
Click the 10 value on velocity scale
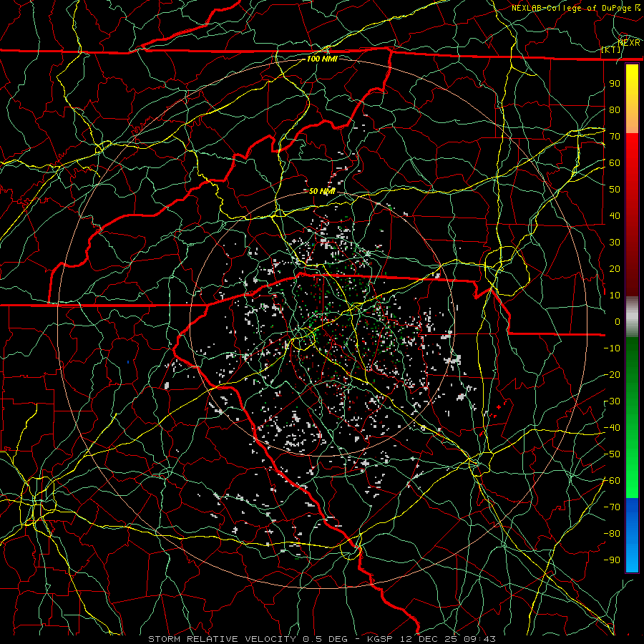tap(615, 296)
